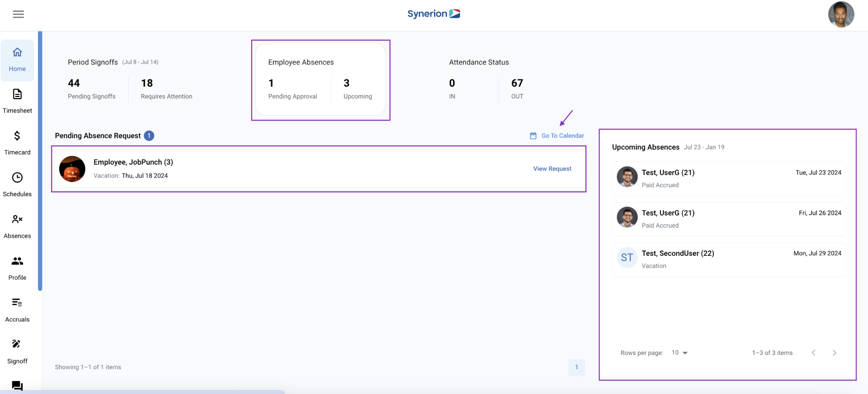
Task: Open the chat bubble icon in sidebar
Action: [17, 386]
